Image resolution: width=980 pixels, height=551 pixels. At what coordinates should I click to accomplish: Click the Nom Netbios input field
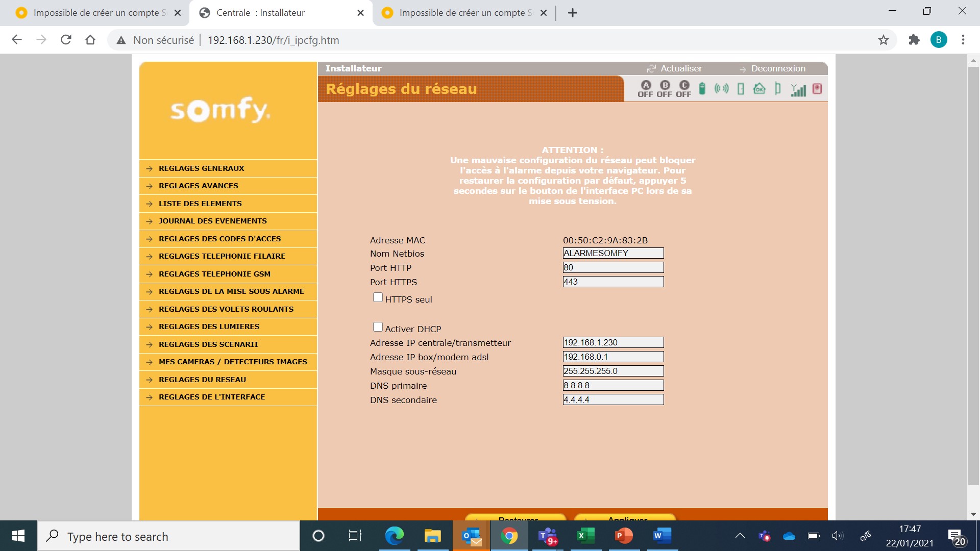pyautogui.click(x=613, y=253)
